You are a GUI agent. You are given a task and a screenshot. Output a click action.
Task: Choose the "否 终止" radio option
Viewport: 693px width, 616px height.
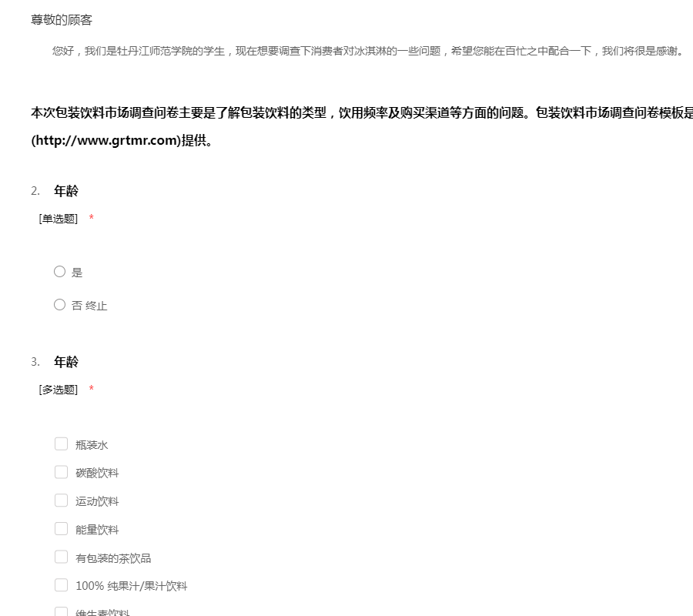coord(60,305)
